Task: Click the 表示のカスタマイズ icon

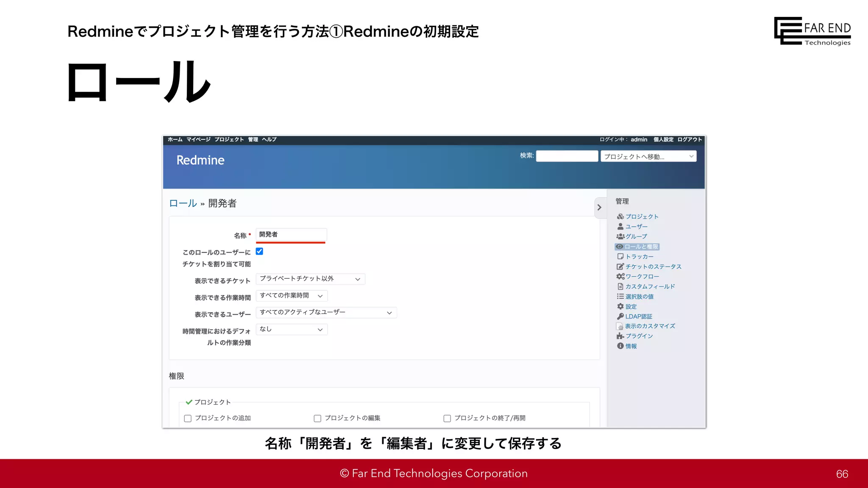Action: 620,326
